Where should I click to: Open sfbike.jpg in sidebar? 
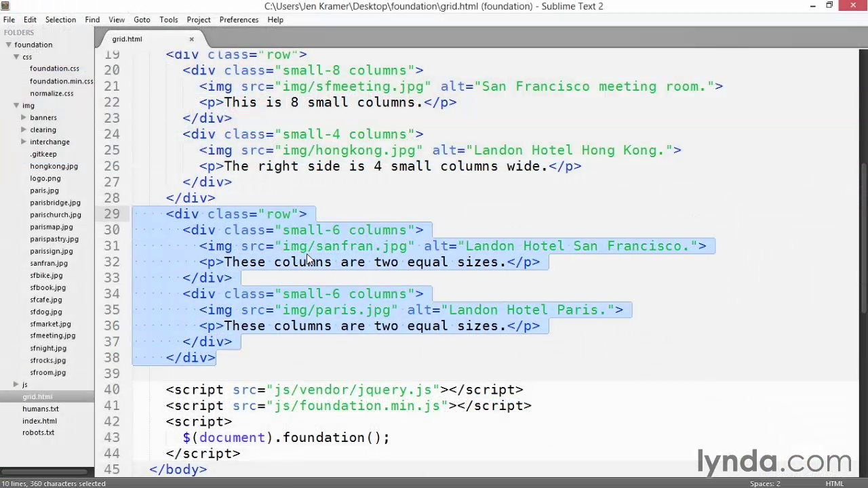(x=46, y=276)
